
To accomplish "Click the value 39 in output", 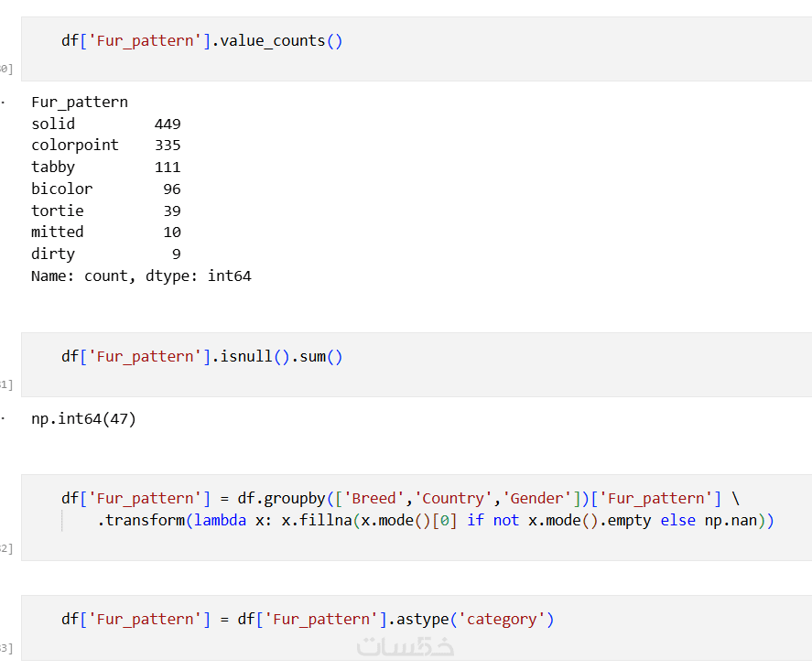I will click(x=172, y=211).
